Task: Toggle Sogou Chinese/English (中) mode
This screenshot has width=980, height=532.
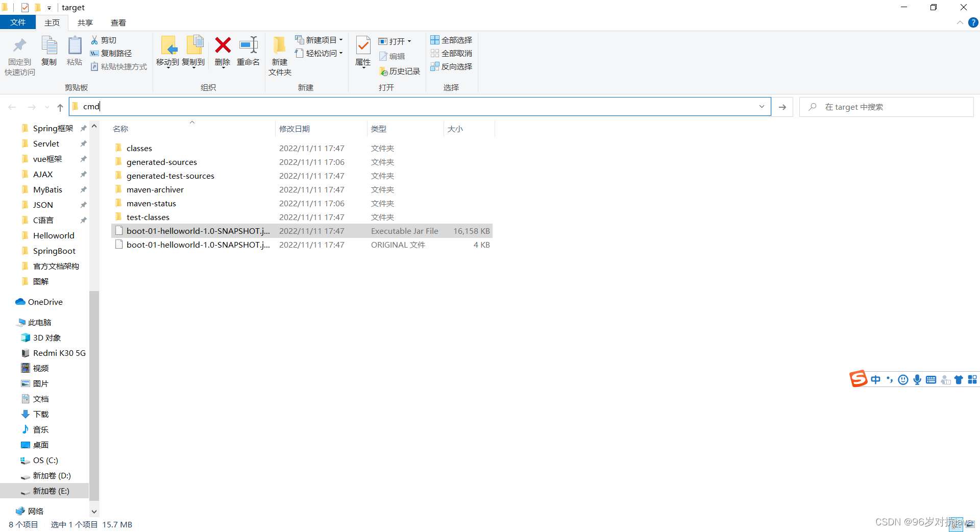Action: tap(876, 379)
